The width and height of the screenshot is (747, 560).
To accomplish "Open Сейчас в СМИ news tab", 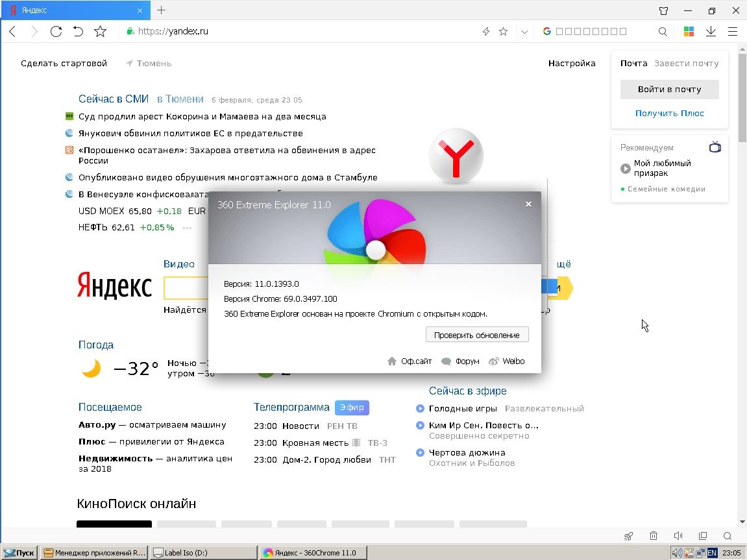I will pyautogui.click(x=114, y=99).
